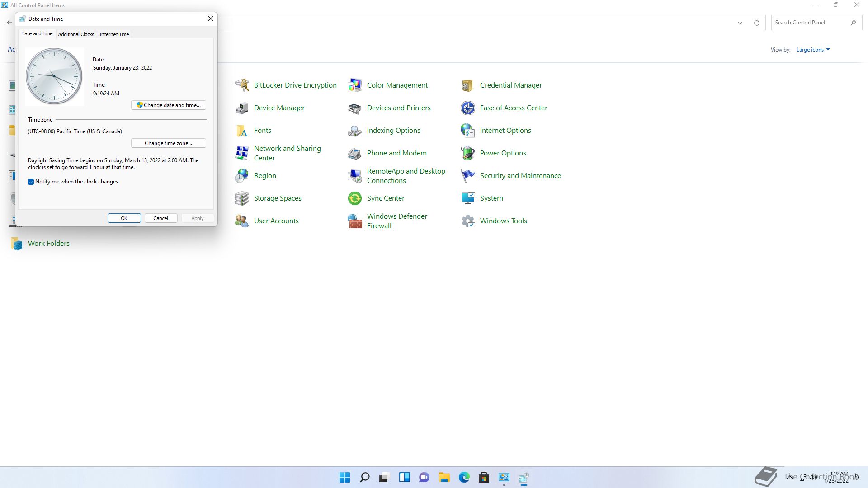Image resolution: width=868 pixels, height=488 pixels.
Task: Open the Sync Center text link
Action: [x=386, y=198]
